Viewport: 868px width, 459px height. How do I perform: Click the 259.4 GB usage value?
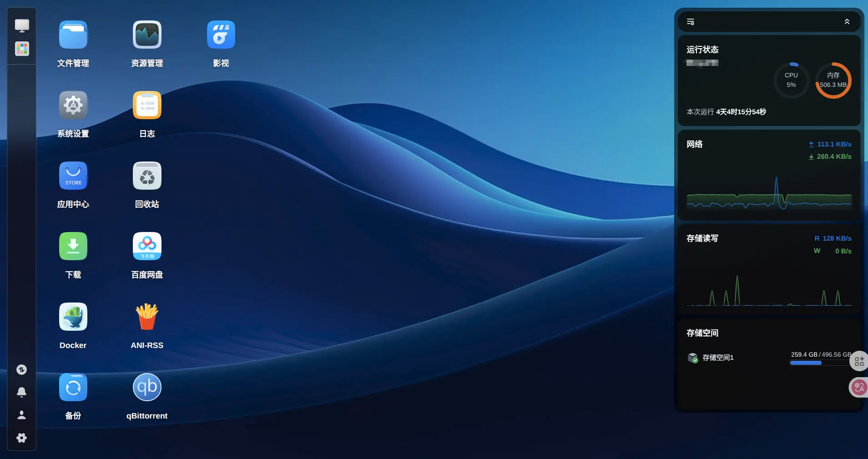(x=804, y=354)
